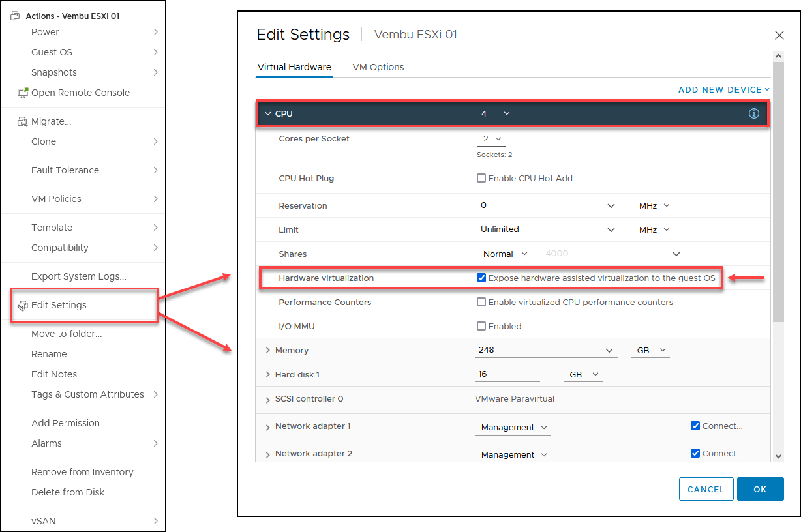Image resolution: width=801 pixels, height=532 pixels.
Task: Close the Edit Settings dialog
Action: (779, 35)
